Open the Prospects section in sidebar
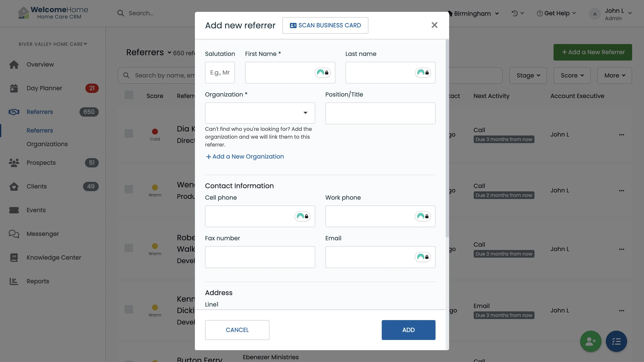Viewport: 644px width, 362px height. [x=41, y=163]
